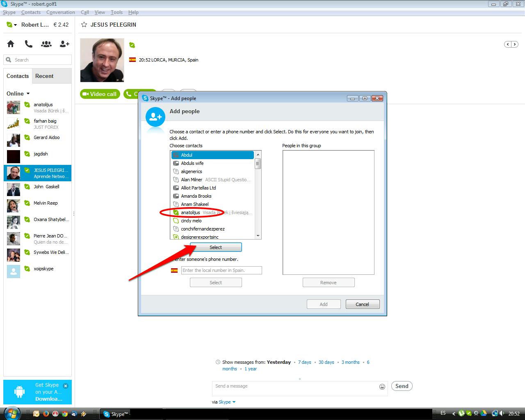Select Abduls wife in Choose contacts list

point(212,163)
